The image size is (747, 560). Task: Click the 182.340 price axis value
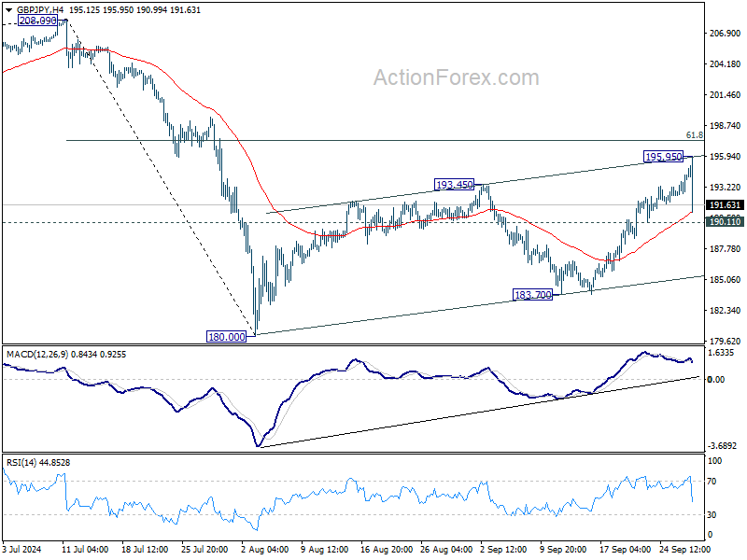point(726,310)
